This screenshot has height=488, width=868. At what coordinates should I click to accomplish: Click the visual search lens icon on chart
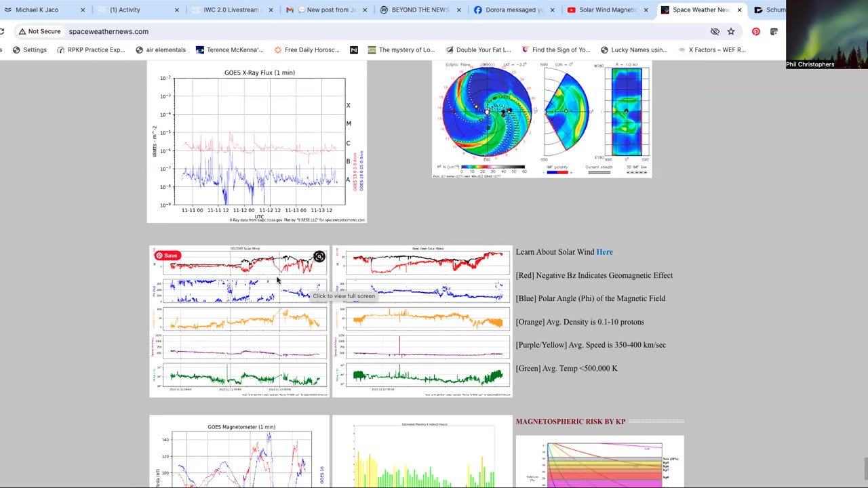[x=319, y=256]
